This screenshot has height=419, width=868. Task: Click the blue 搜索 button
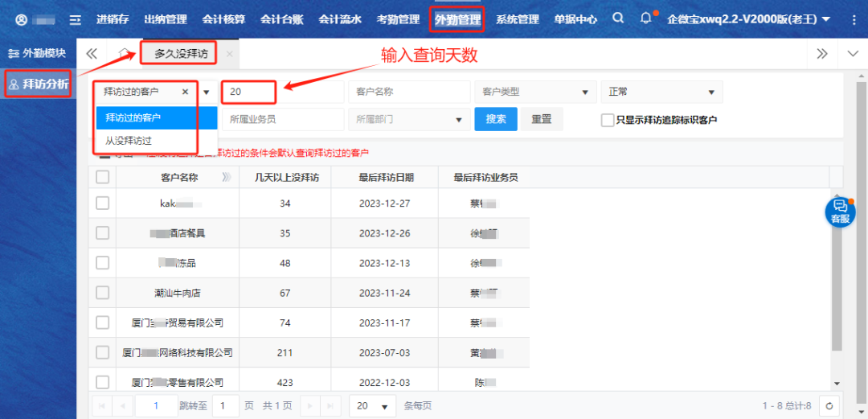(496, 119)
